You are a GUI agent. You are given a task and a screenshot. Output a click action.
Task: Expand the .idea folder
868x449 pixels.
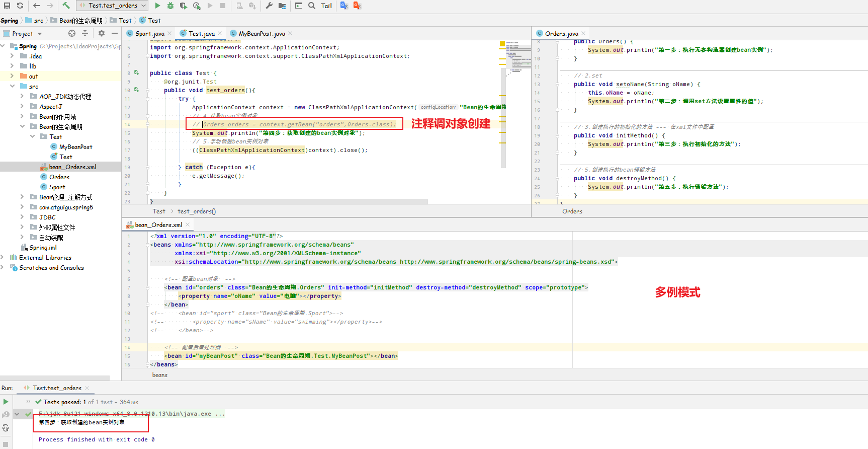12,56
